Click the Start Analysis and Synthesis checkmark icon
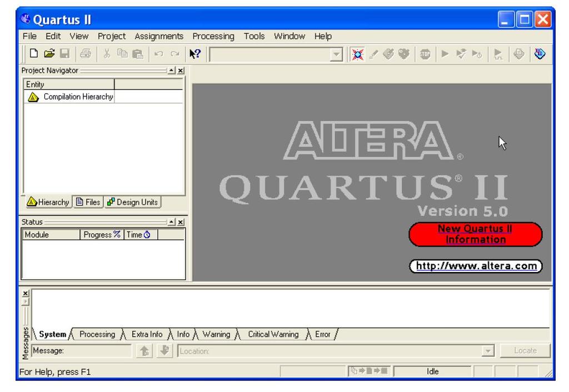The image size is (569, 392). 461,54
